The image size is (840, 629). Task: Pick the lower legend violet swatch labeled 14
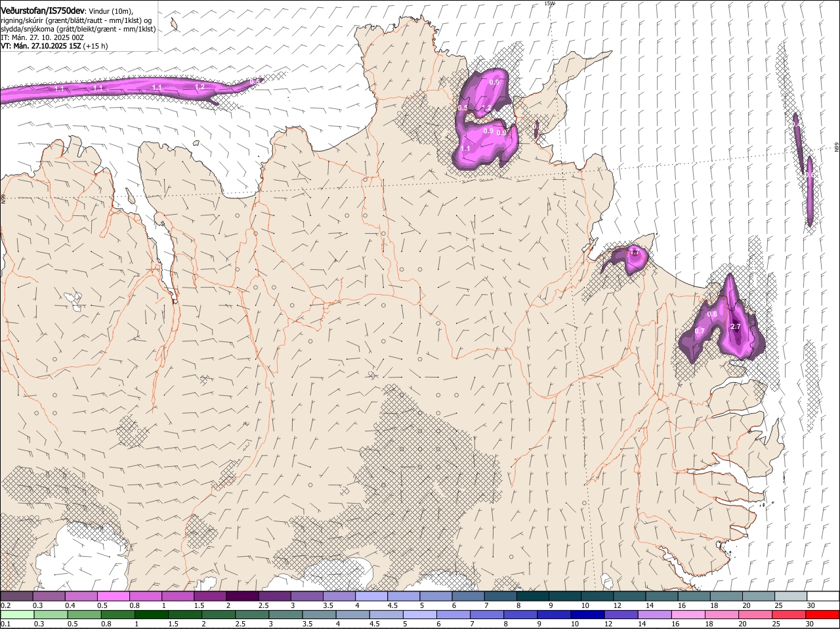coord(654,615)
